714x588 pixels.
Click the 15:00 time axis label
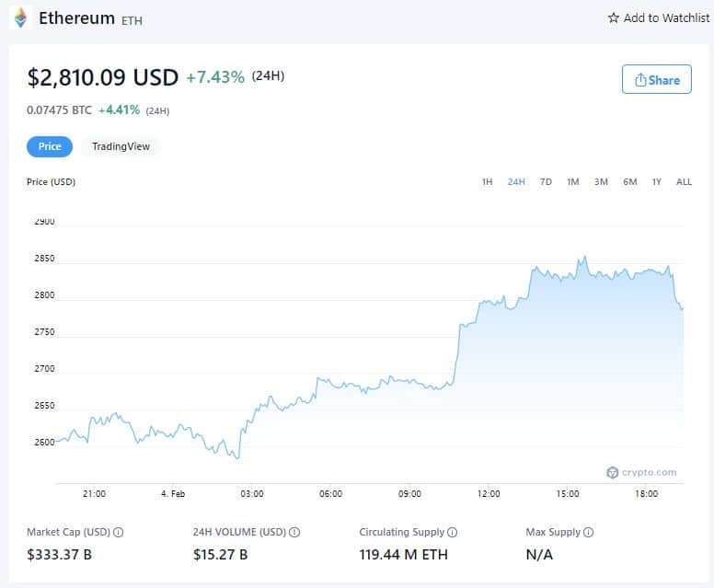568,494
